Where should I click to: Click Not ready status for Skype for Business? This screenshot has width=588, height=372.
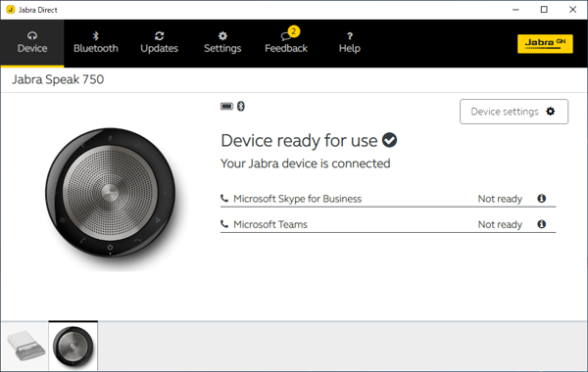tap(500, 199)
